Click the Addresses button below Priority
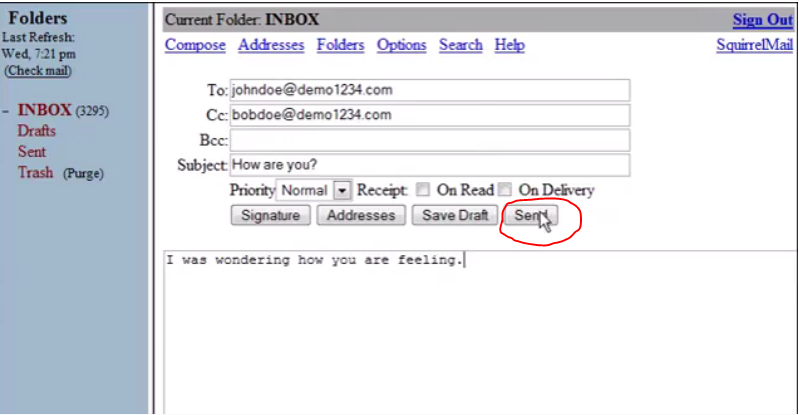This screenshot has width=799, height=415. pos(361,215)
